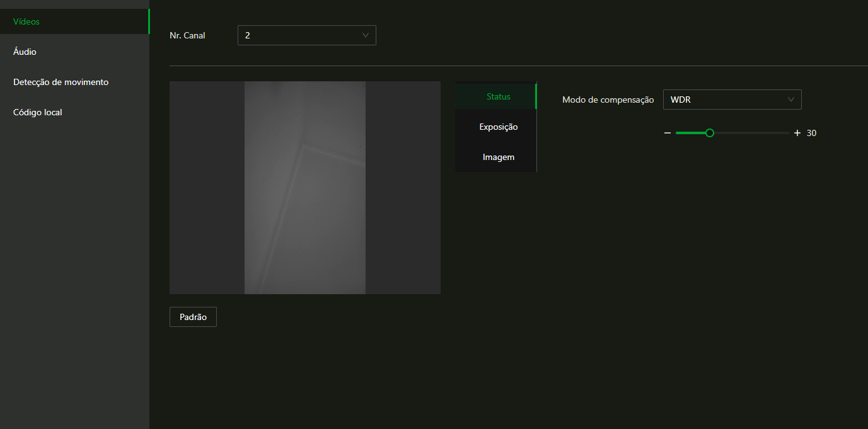Screen dimensions: 868x429
Task: Click the camera preview image
Action: pyautogui.click(x=305, y=188)
